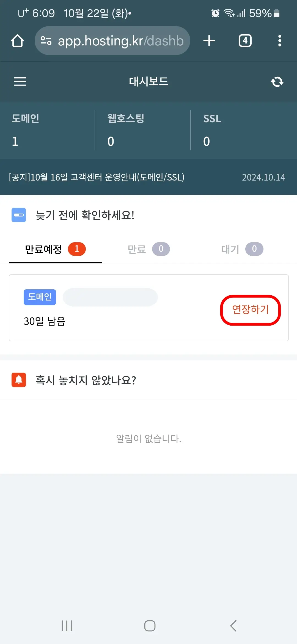Open the hamburger navigation menu
Image resolution: width=297 pixels, height=644 pixels.
click(20, 81)
